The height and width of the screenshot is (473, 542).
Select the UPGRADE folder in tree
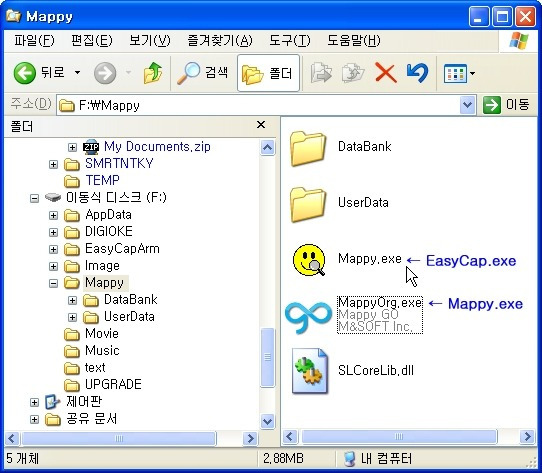point(113,384)
